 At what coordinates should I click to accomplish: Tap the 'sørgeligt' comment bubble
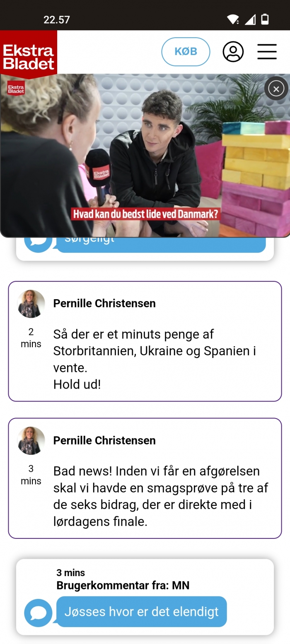[x=161, y=244]
